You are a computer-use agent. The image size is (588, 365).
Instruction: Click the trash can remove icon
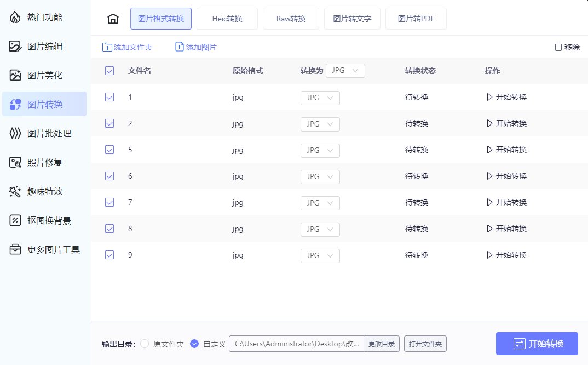(x=558, y=47)
